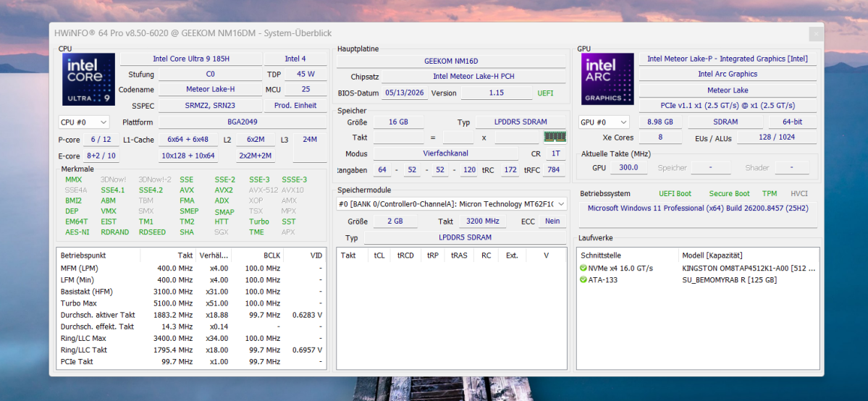Click the Schnittstelle column header
Screen dimensions: 868x401
point(628,256)
